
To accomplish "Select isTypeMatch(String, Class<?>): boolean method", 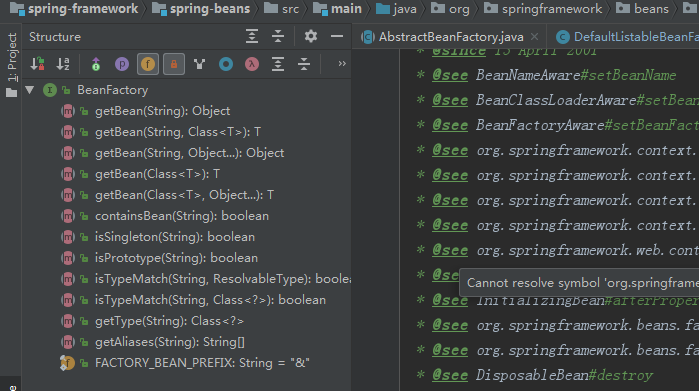I will (x=210, y=300).
